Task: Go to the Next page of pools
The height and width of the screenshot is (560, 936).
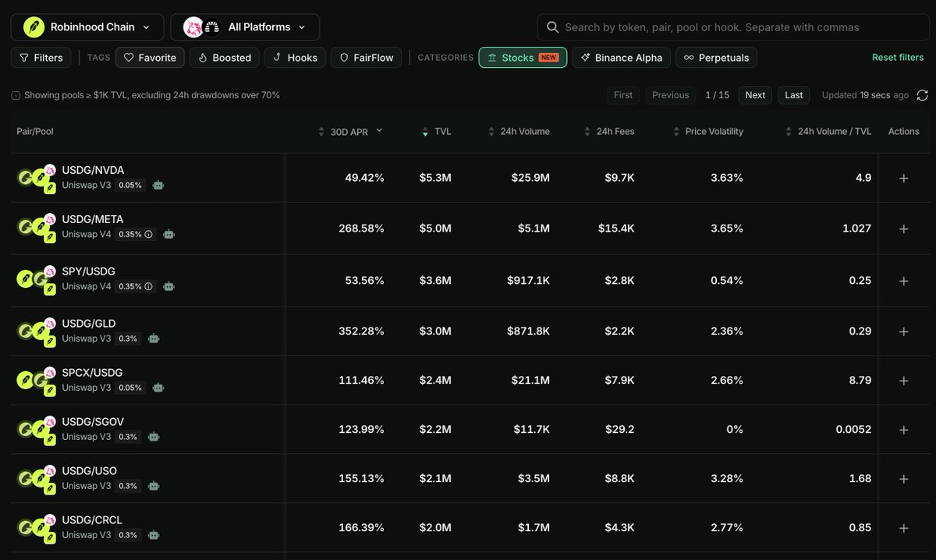Action: [x=755, y=95]
